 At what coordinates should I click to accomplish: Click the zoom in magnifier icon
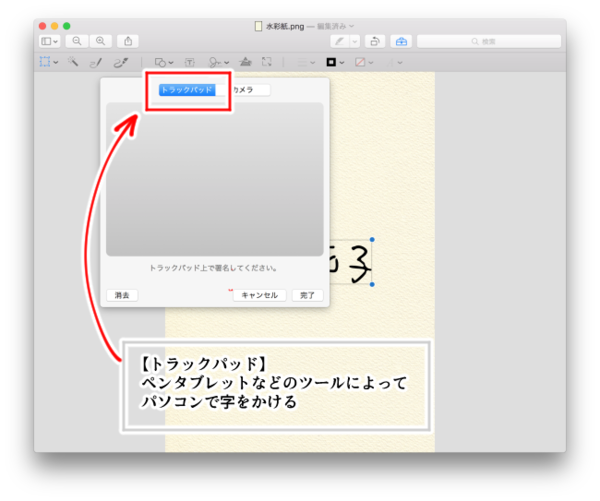pyautogui.click(x=100, y=41)
